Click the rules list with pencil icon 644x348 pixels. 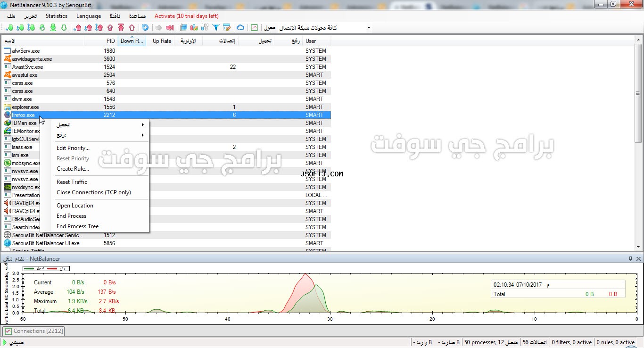(x=227, y=28)
